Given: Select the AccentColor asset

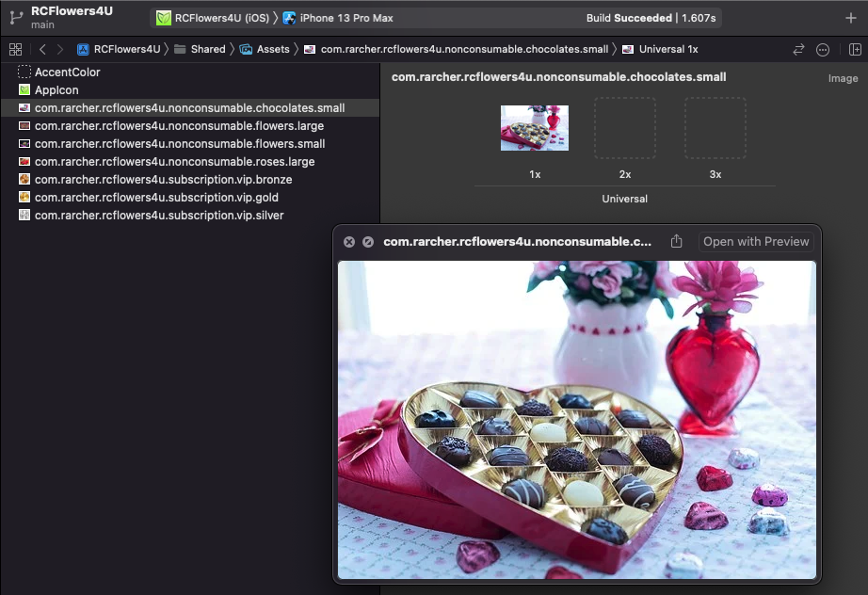Looking at the screenshot, I should (190, 72).
